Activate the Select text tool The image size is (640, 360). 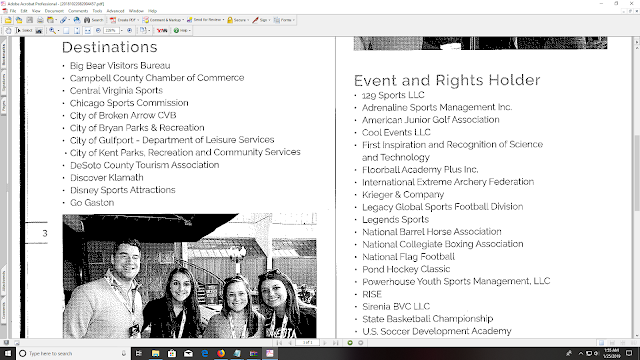tap(24, 31)
